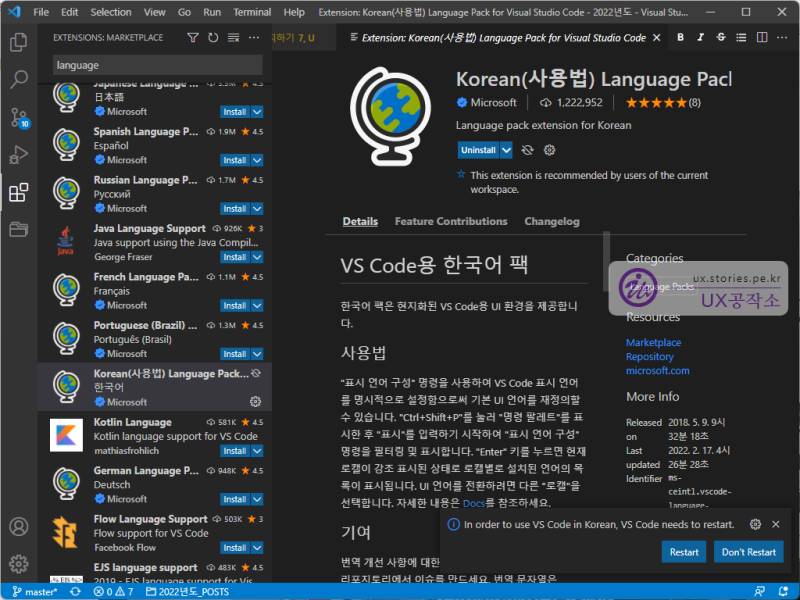Install the Spanish Language Pack
The height and width of the screenshot is (600, 800).
[x=235, y=160]
